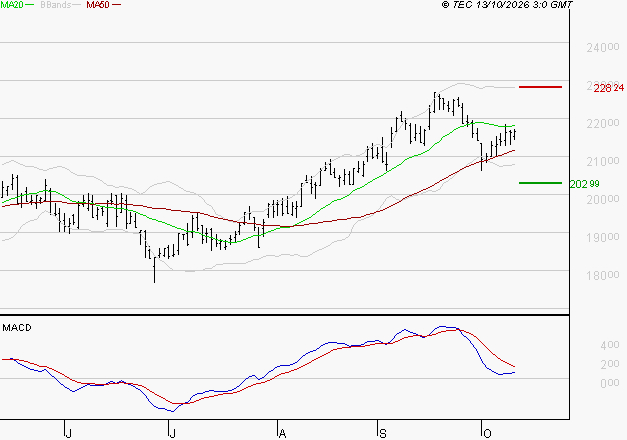Click the MA20 legend label
This screenshot has width=627, height=440.
(x=12, y=5)
